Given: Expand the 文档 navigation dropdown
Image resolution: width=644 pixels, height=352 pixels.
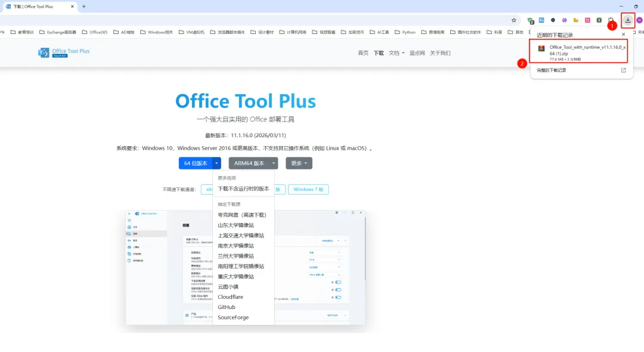Looking at the screenshot, I should [397, 53].
